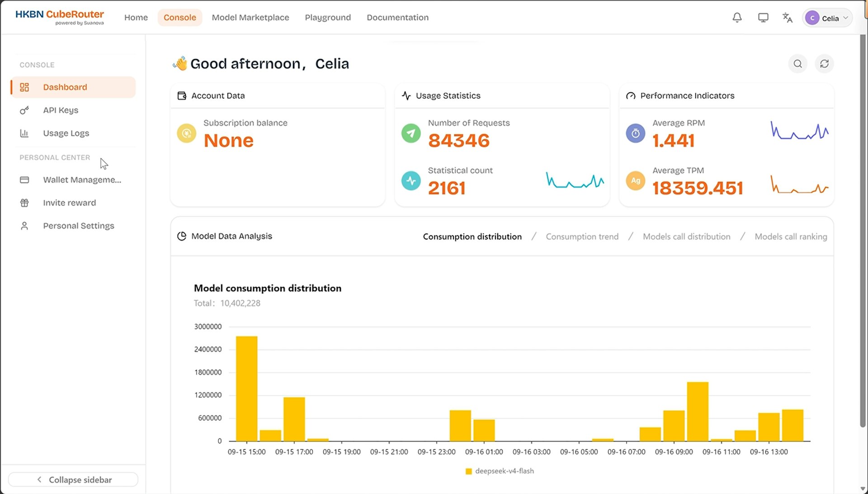Open the language translation icon

787,18
